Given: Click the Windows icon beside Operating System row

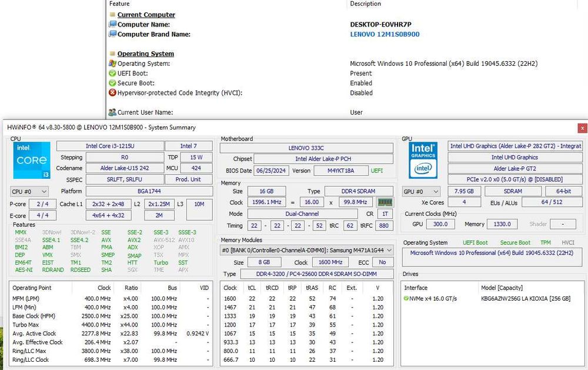Looking at the screenshot, I should [x=112, y=64].
